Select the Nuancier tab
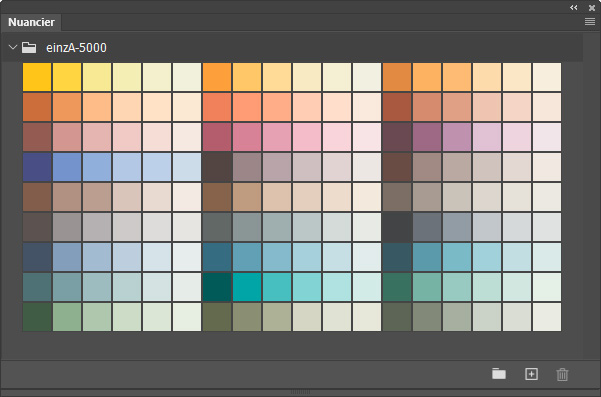This screenshot has width=601, height=397. tap(31, 22)
